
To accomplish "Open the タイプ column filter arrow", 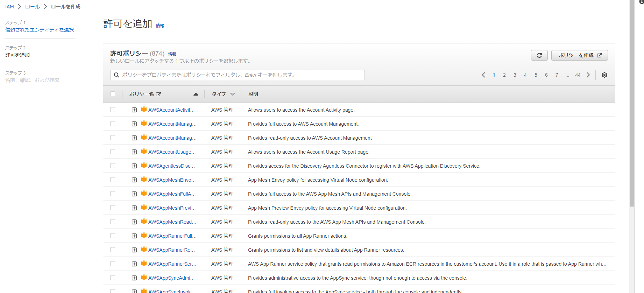I will coord(233,94).
